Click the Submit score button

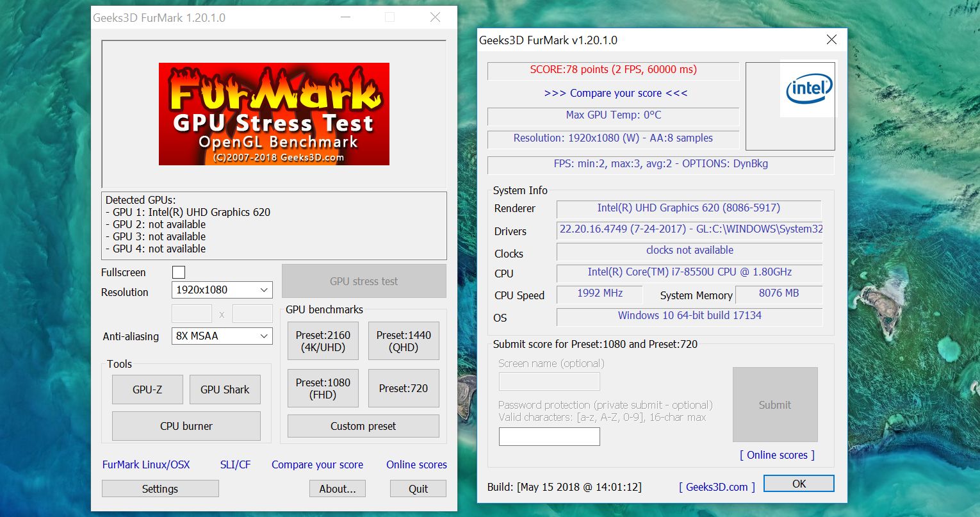[775, 404]
